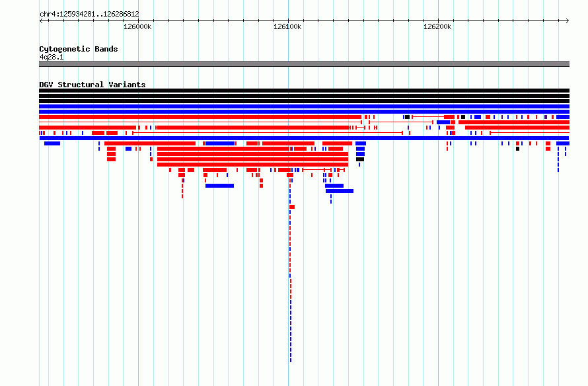Select the short blue bar at far left under the long blue bar
588x386 pixels.
click(x=52, y=143)
